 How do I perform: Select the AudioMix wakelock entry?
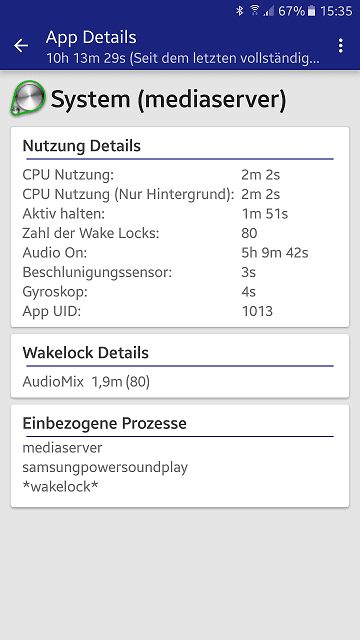[x=86, y=382]
